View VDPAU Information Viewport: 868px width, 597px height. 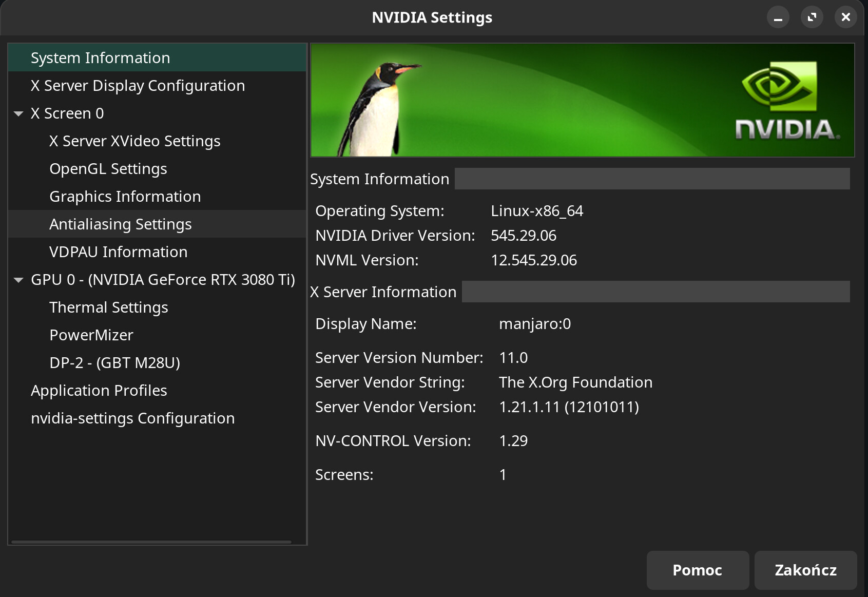pos(118,252)
